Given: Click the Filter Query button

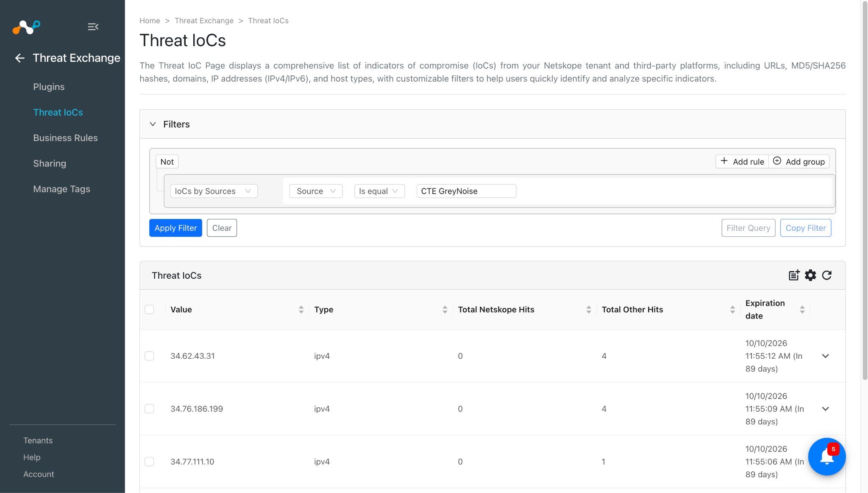Looking at the screenshot, I should pos(748,228).
